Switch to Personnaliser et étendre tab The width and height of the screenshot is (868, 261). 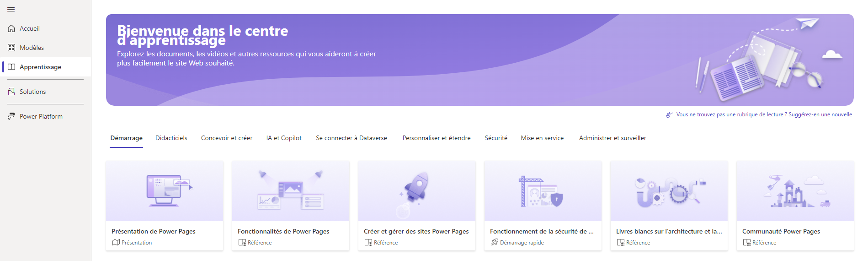[437, 138]
